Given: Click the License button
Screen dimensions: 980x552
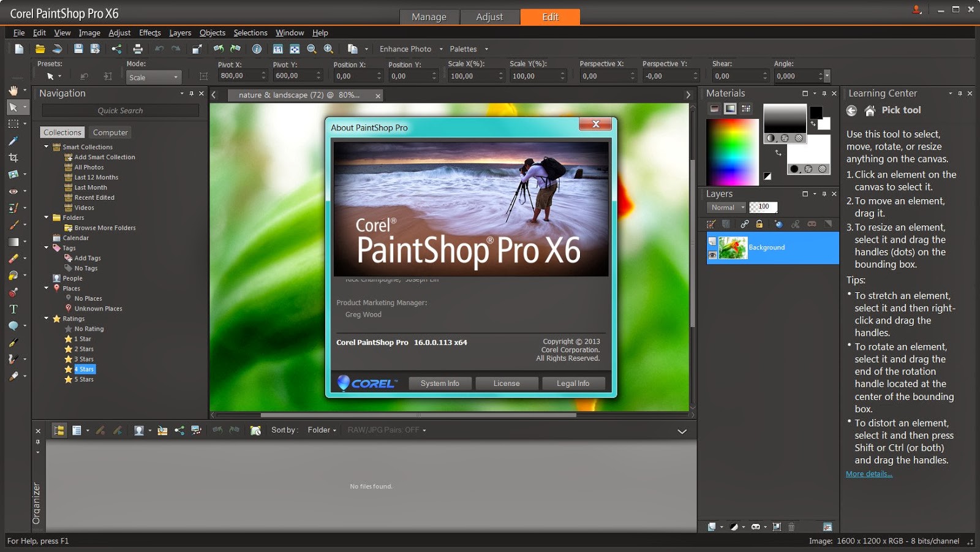Looking at the screenshot, I should [507, 384].
